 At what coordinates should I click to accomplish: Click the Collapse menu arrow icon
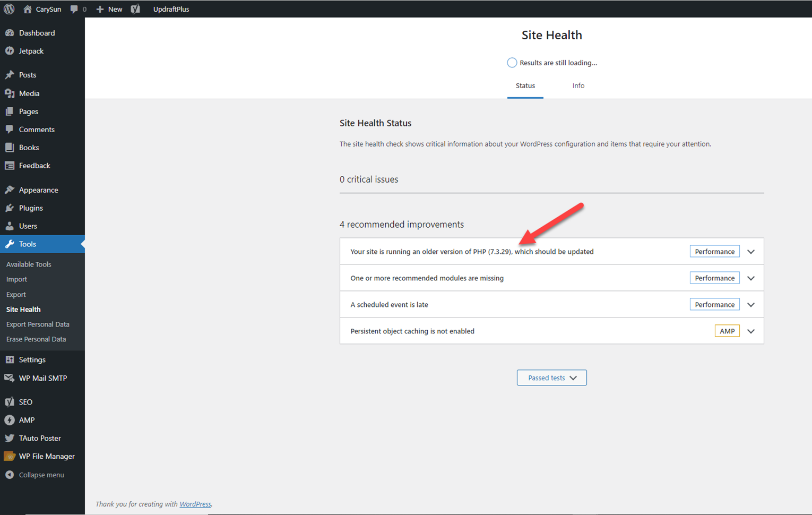(10, 475)
